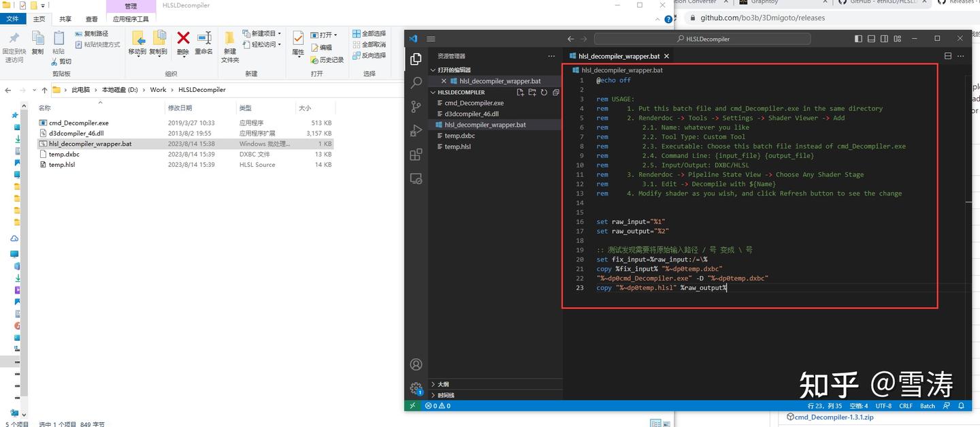The height and width of the screenshot is (427, 980).
Task: Switch to the 查看 ribbon tab
Action: 92,19
